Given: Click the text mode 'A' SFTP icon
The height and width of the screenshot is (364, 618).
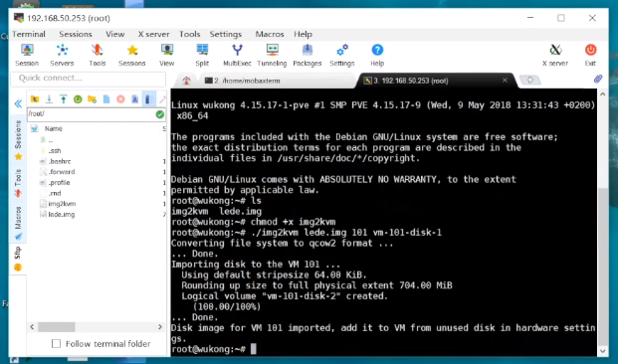Looking at the screenshot, I should [x=134, y=99].
